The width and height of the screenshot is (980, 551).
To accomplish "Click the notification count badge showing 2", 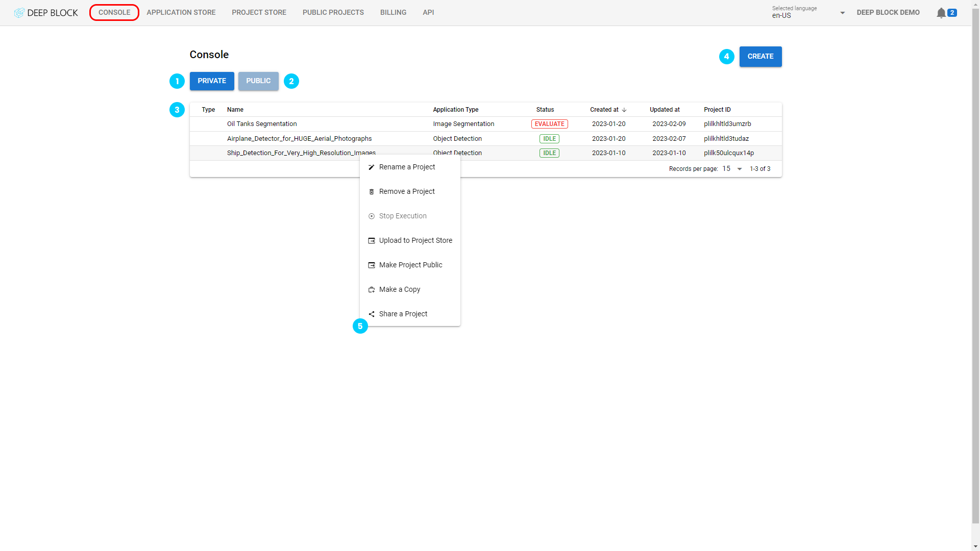I will [x=952, y=13].
